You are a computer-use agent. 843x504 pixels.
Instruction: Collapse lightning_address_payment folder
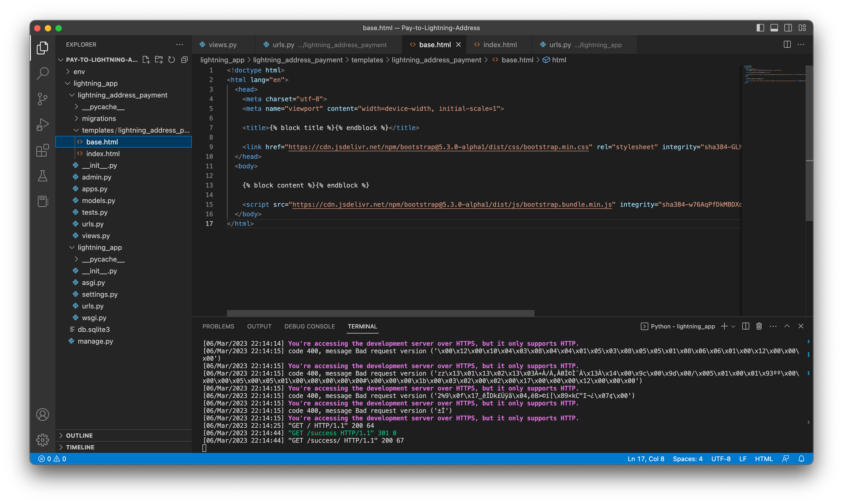click(72, 95)
